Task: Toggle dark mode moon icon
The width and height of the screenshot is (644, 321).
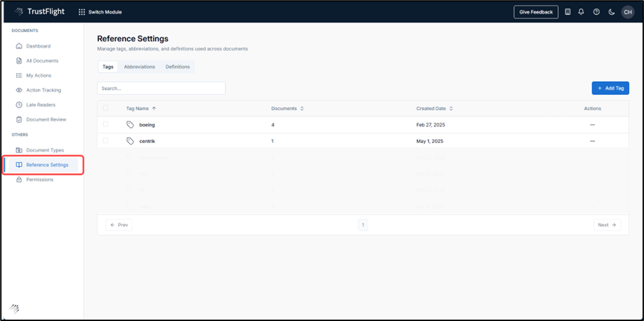Action: (x=611, y=12)
